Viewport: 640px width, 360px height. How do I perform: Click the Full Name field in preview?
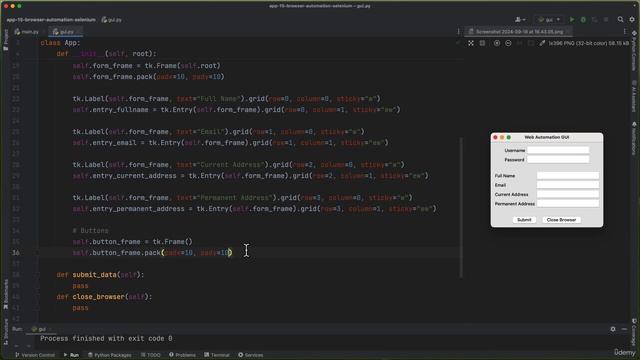568,176
